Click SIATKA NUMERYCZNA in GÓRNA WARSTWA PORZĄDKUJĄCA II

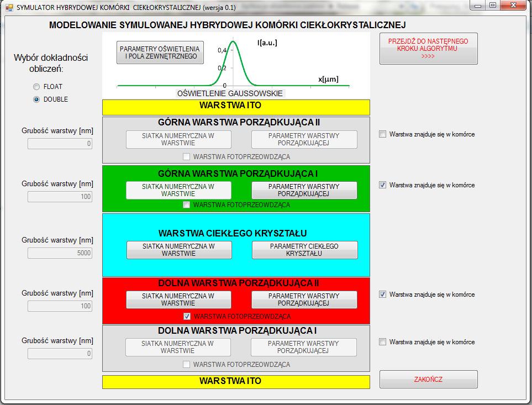coord(178,139)
